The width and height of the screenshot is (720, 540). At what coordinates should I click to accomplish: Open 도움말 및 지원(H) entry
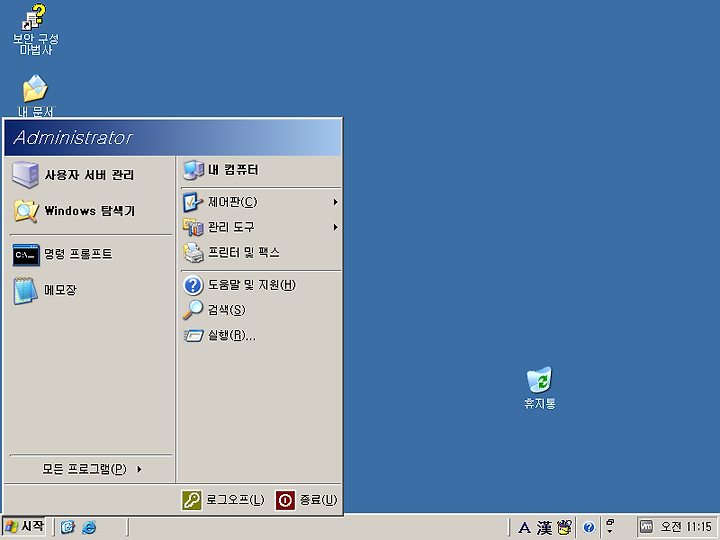pos(252,285)
